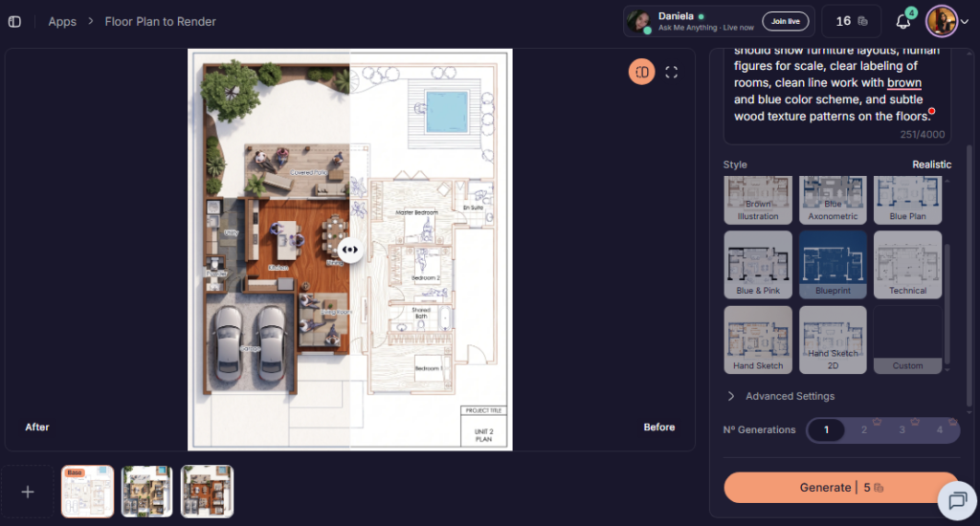Open the user avatar menu

coord(942,21)
